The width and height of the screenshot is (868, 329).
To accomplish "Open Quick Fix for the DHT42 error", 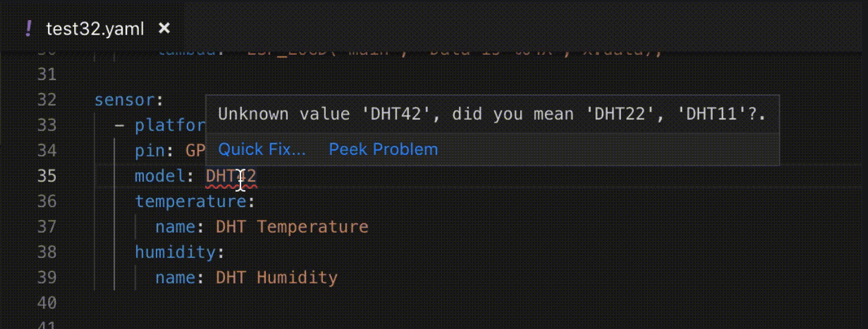I will (262, 149).
